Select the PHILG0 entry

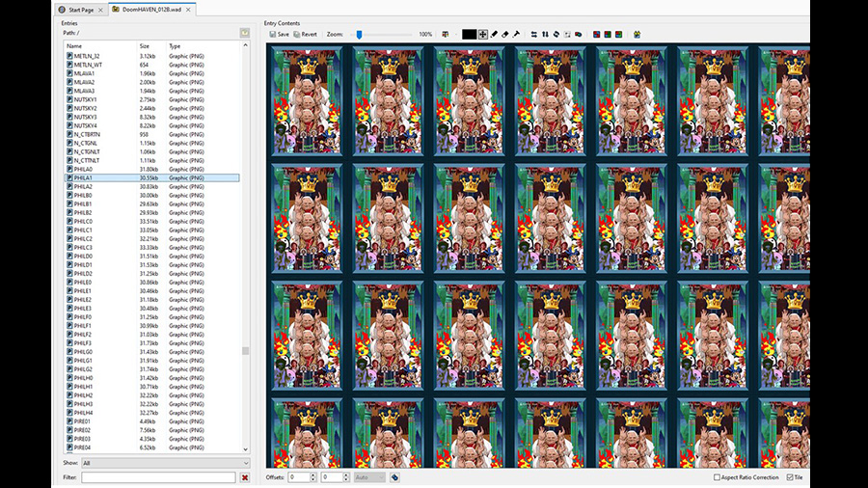coord(152,352)
